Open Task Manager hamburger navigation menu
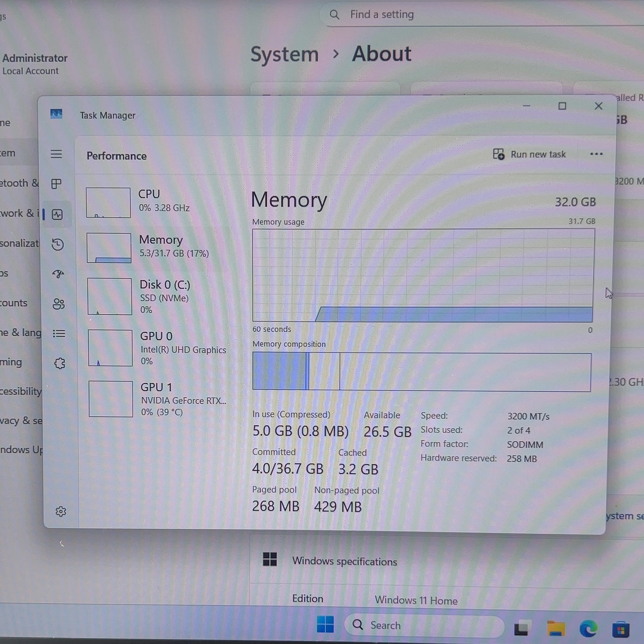Image resolution: width=644 pixels, height=644 pixels. coord(56,154)
